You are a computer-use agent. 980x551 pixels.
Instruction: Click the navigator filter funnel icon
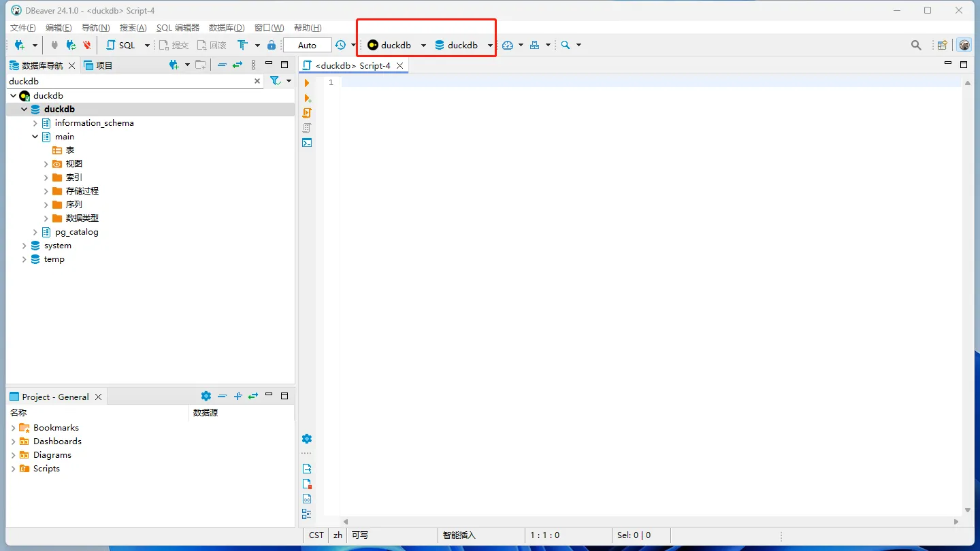275,81
